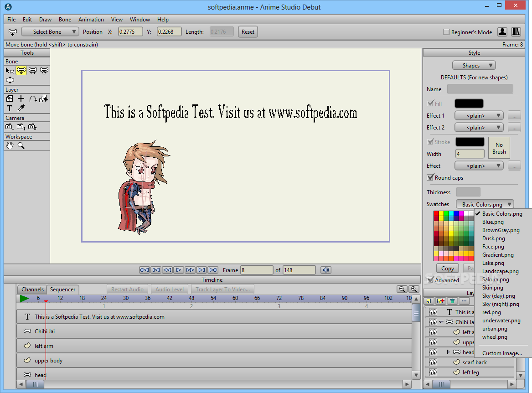Expand the head bone layer group
The width and height of the screenshot is (532, 393).
(448, 352)
